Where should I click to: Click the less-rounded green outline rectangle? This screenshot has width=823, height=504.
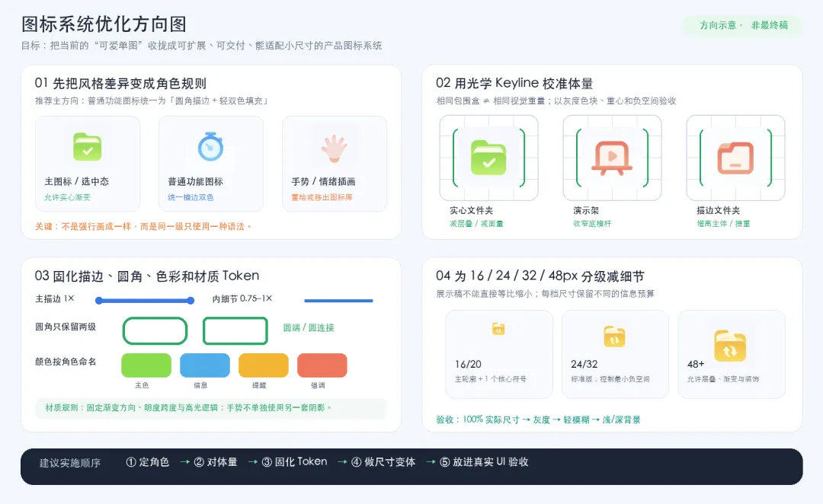[x=235, y=331]
